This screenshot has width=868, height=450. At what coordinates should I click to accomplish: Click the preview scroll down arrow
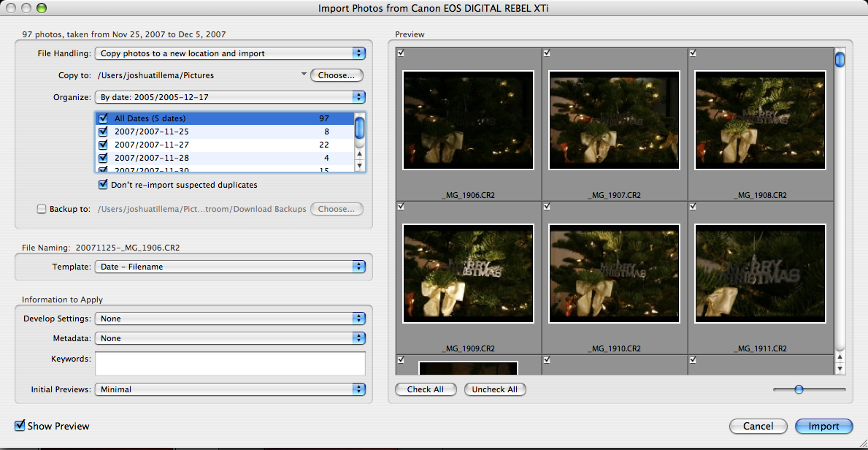pos(840,368)
